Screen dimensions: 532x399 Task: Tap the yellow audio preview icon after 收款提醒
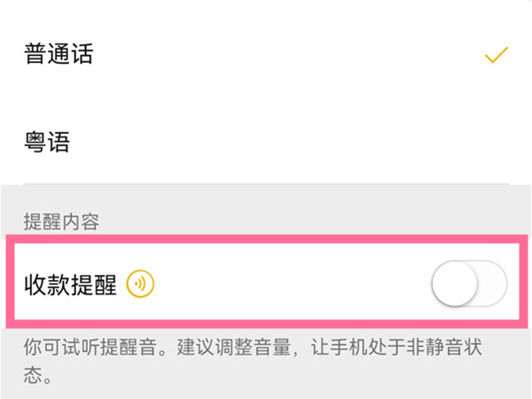[x=141, y=285]
